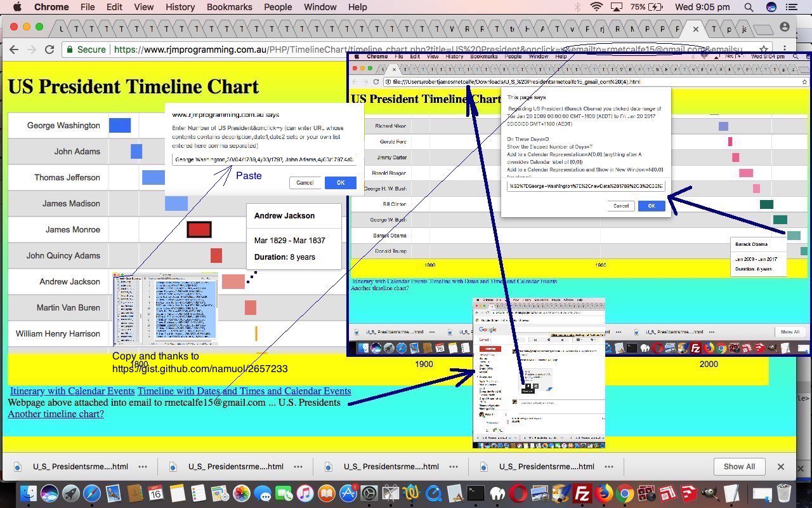Click the William Henry Harrison row label

click(58, 333)
